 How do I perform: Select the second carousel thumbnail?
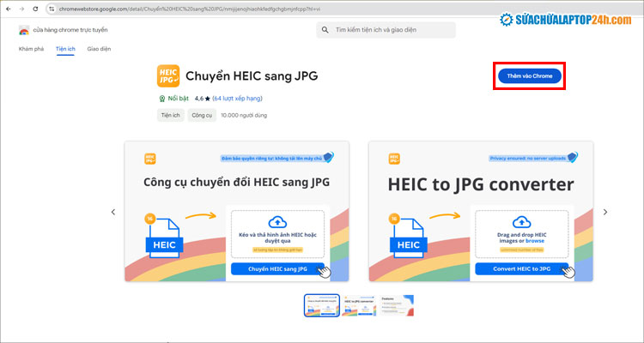click(359, 305)
